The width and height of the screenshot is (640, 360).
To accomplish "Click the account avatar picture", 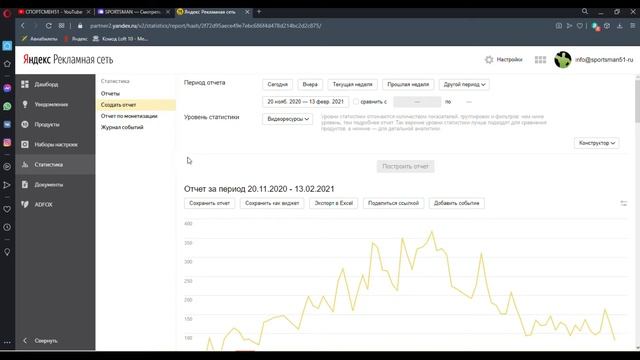I will coord(563,60).
